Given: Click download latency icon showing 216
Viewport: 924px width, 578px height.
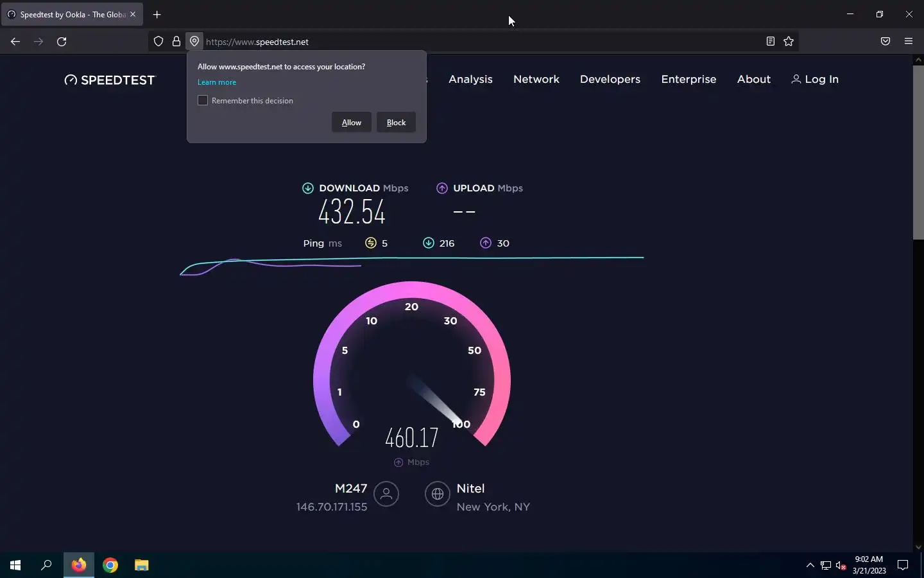Looking at the screenshot, I should [x=429, y=243].
